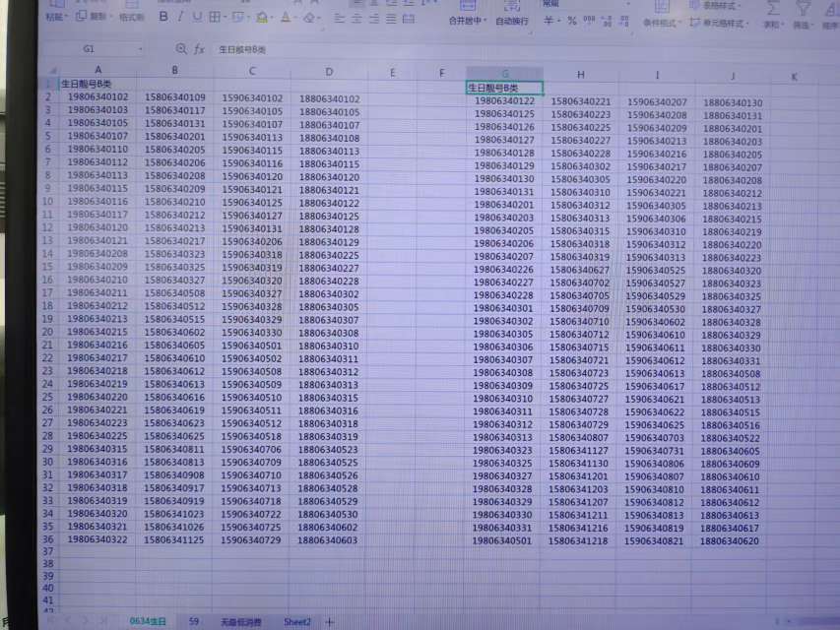The height and width of the screenshot is (630, 840).
Task: Click the font color A icon
Action: tap(286, 17)
